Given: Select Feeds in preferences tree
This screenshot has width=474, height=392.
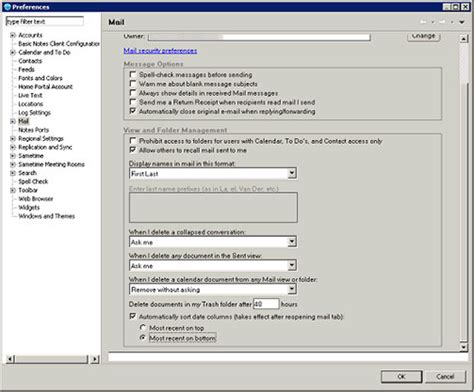Looking at the screenshot, I should click(x=26, y=69).
